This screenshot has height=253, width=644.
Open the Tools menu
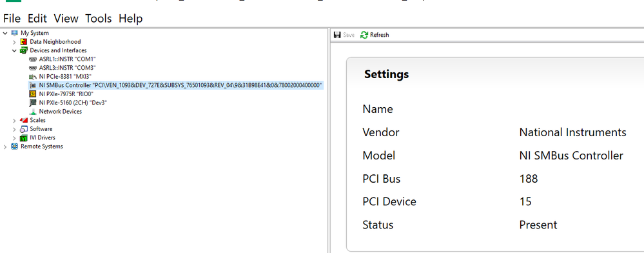(99, 19)
